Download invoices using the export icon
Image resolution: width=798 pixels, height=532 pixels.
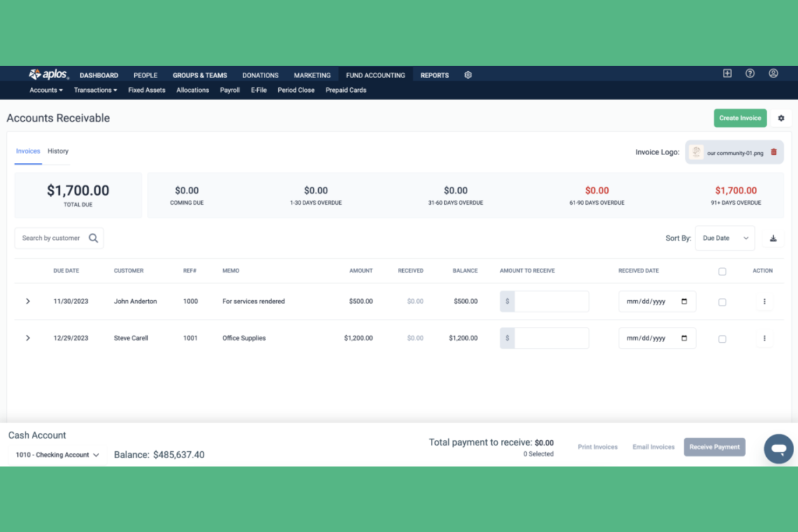click(773, 238)
